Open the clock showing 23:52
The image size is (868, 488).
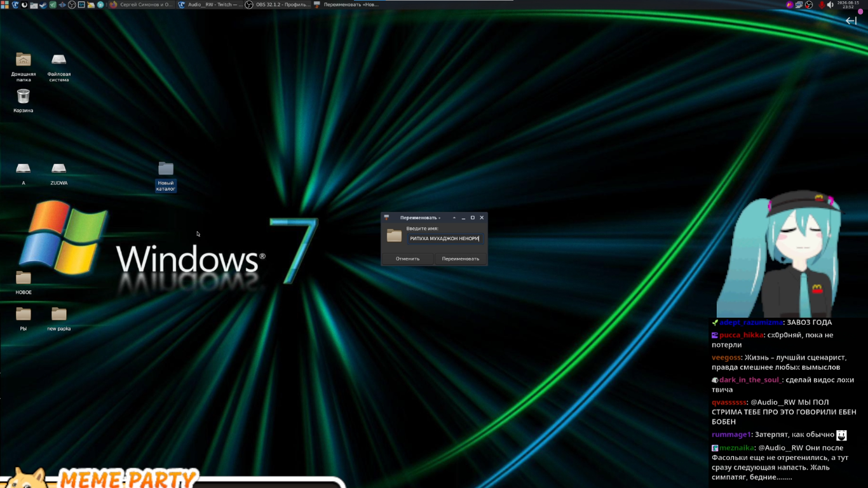tap(848, 4)
